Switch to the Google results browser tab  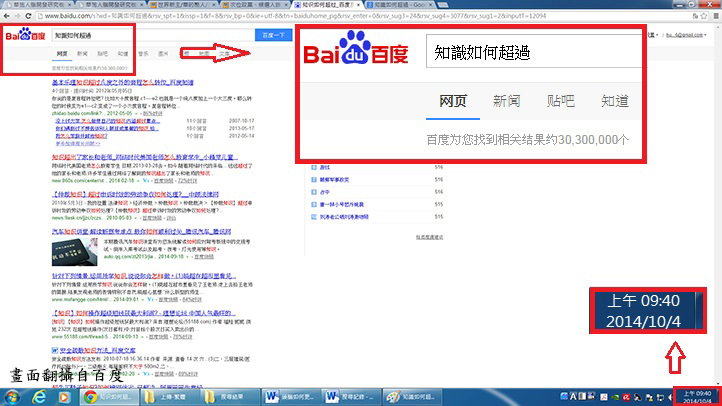[x=399, y=5]
